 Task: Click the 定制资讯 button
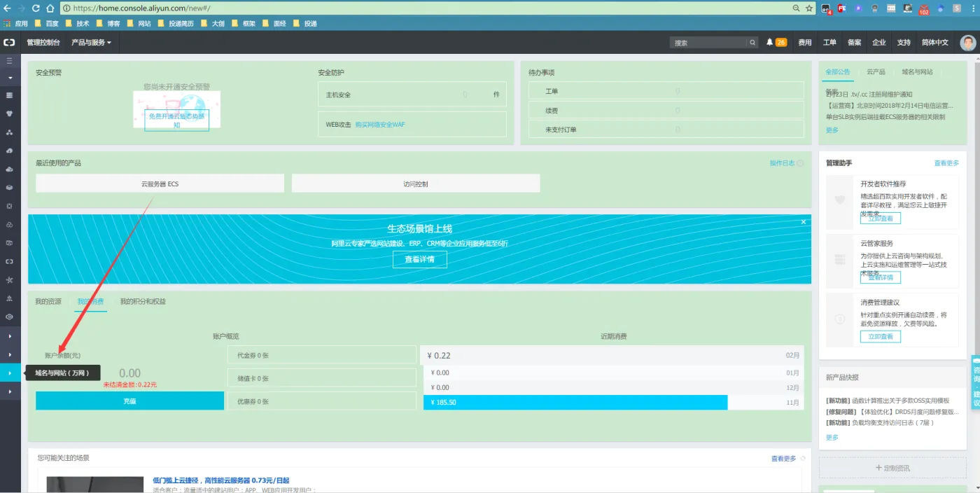coord(892,468)
